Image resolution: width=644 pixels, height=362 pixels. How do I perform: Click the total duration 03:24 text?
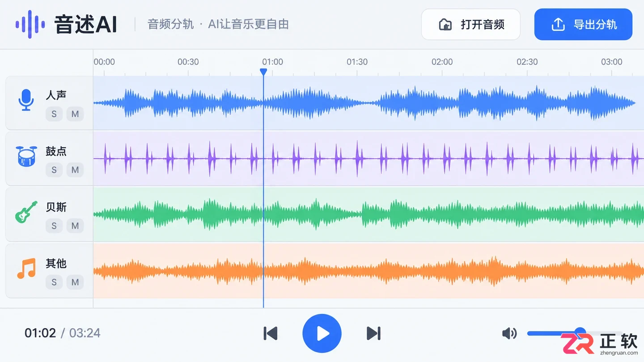(85, 333)
